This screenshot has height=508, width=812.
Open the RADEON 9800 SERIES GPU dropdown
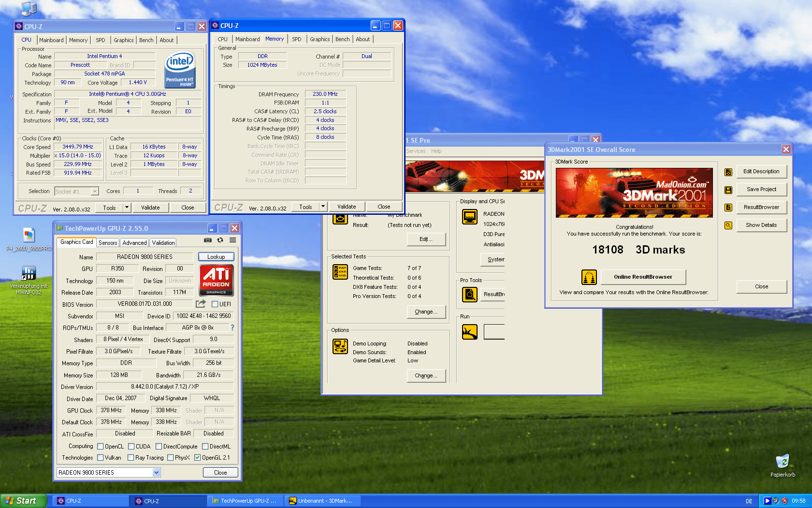point(109,472)
